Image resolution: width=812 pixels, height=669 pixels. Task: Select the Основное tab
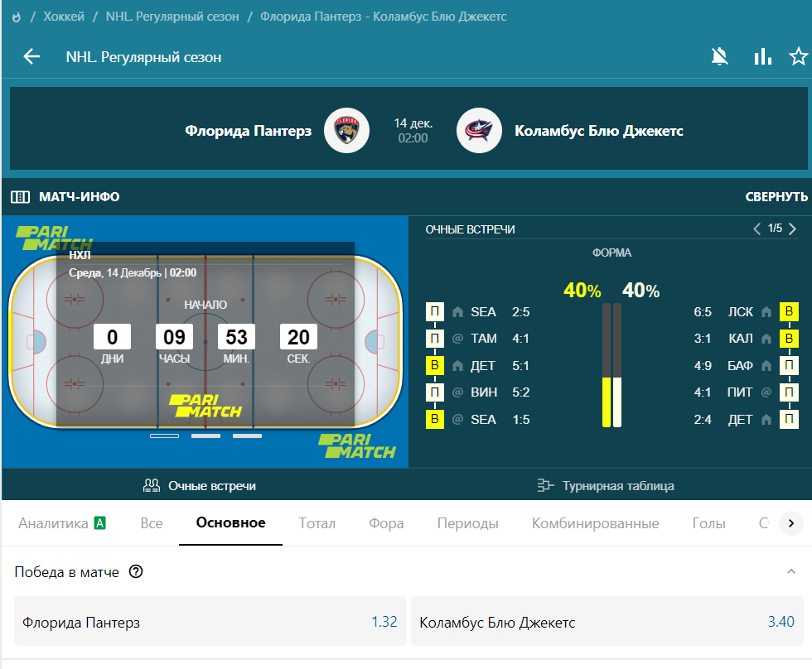pos(230,522)
